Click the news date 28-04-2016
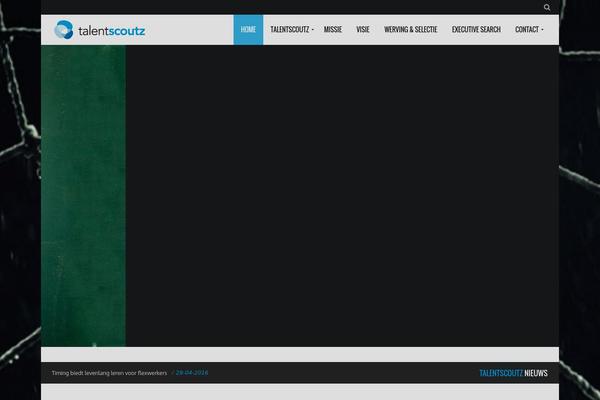This screenshot has width=600, height=400. 192,373
